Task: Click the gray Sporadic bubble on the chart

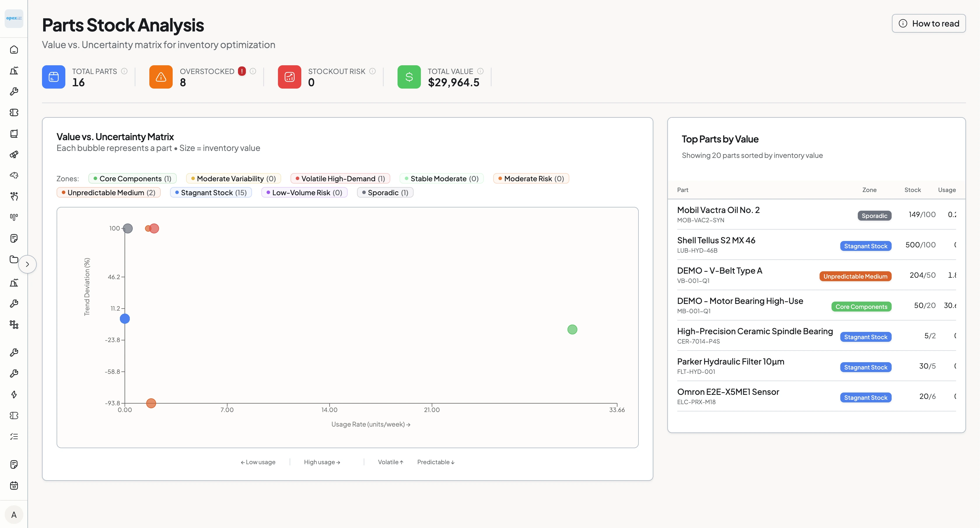Action: tap(128, 228)
